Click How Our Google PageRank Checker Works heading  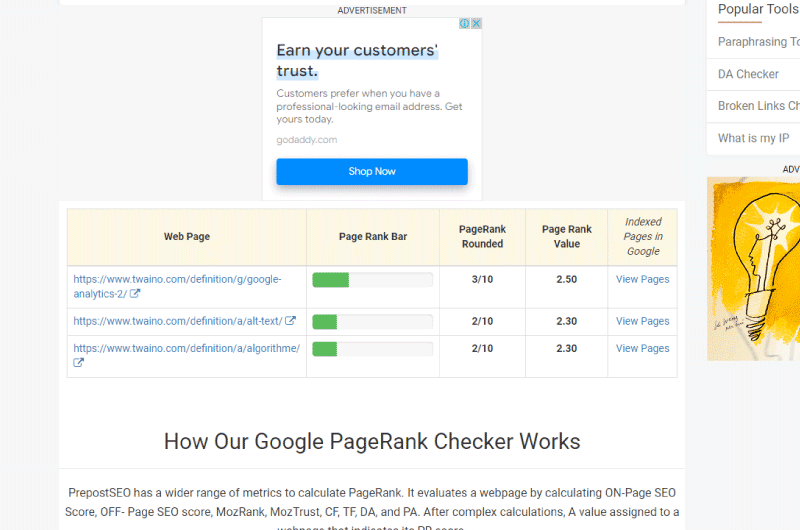(372, 441)
